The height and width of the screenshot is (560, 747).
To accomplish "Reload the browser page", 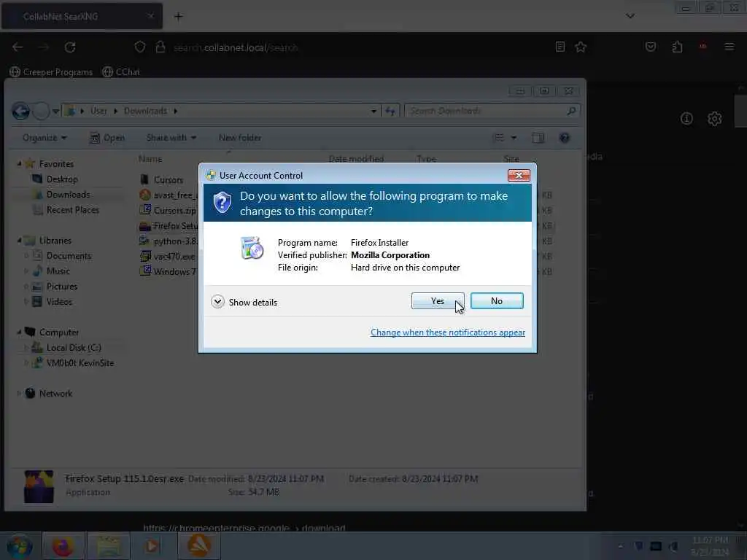I will 70,47.
